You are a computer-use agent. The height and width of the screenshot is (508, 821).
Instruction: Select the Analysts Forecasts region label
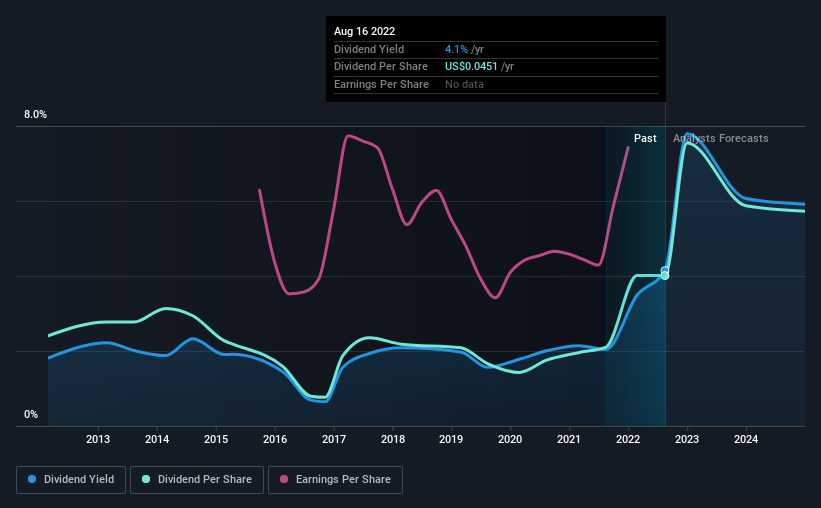pyautogui.click(x=720, y=138)
